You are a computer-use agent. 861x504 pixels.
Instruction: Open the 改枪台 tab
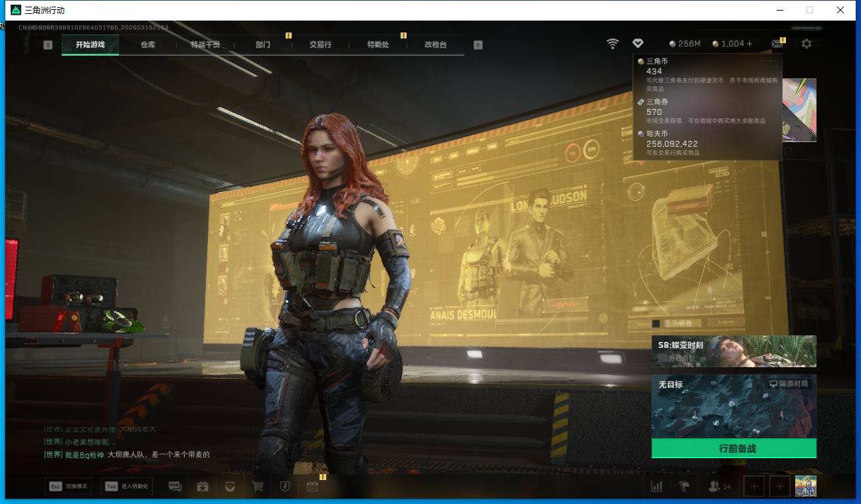[435, 44]
